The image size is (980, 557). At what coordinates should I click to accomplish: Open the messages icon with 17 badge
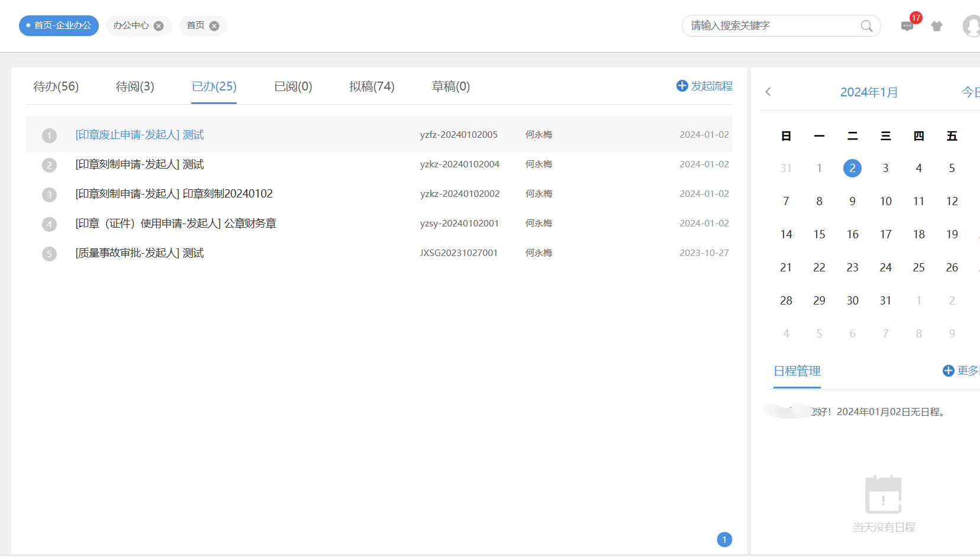[x=907, y=26]
